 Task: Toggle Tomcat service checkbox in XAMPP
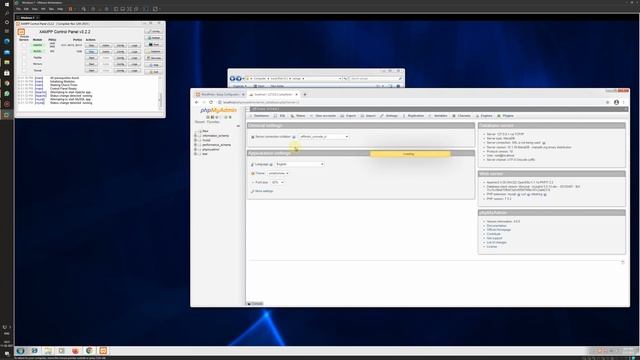click(24, 71)
